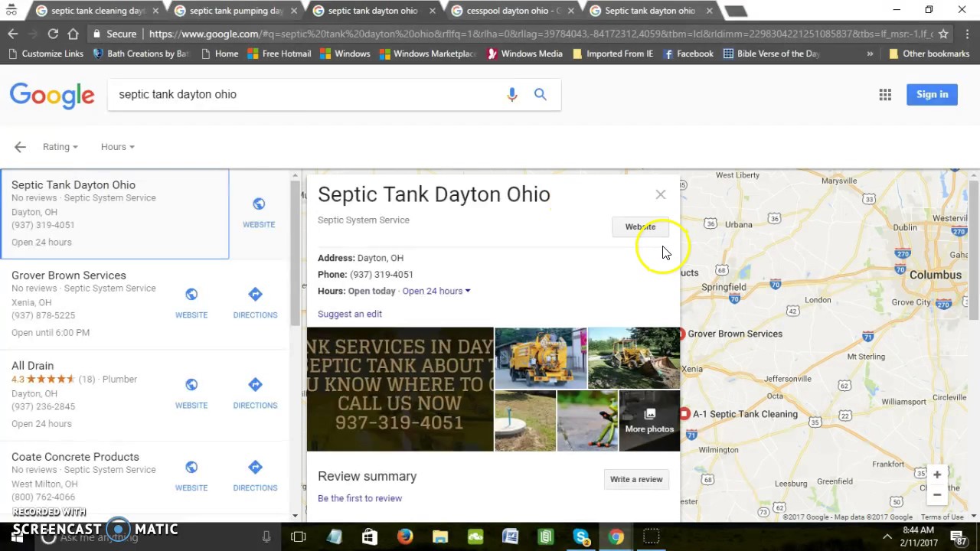
Task: Open More photos thumbnail
Action: pos(649,420)
